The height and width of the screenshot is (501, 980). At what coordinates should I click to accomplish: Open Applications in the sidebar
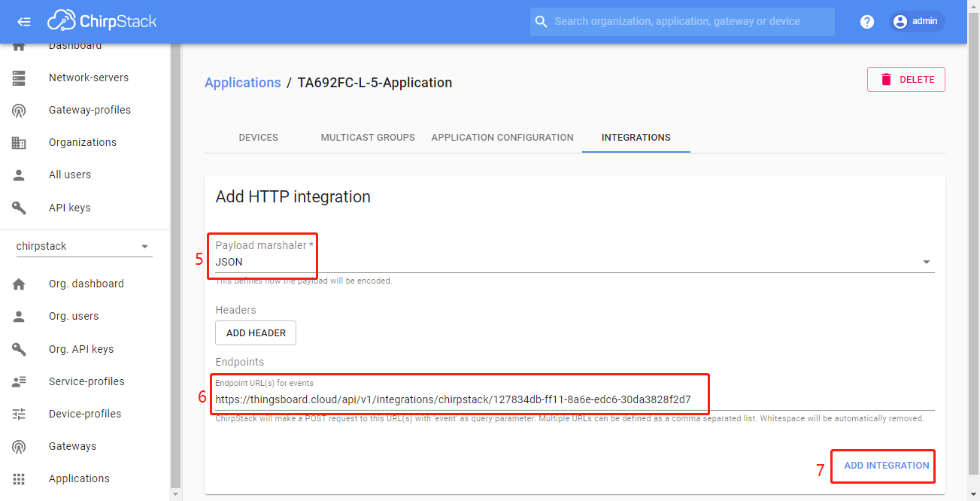pyautogui.click(x=79, y=478)
